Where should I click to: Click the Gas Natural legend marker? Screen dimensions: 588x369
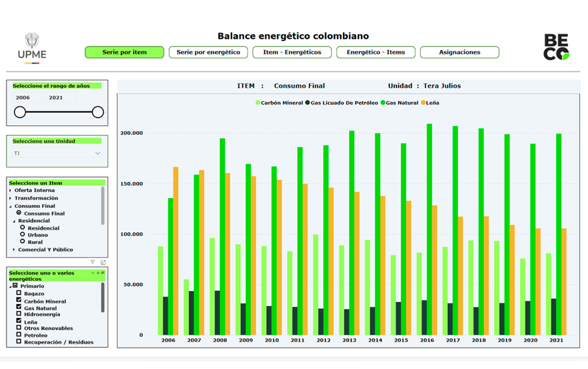(x=383, y=103)
